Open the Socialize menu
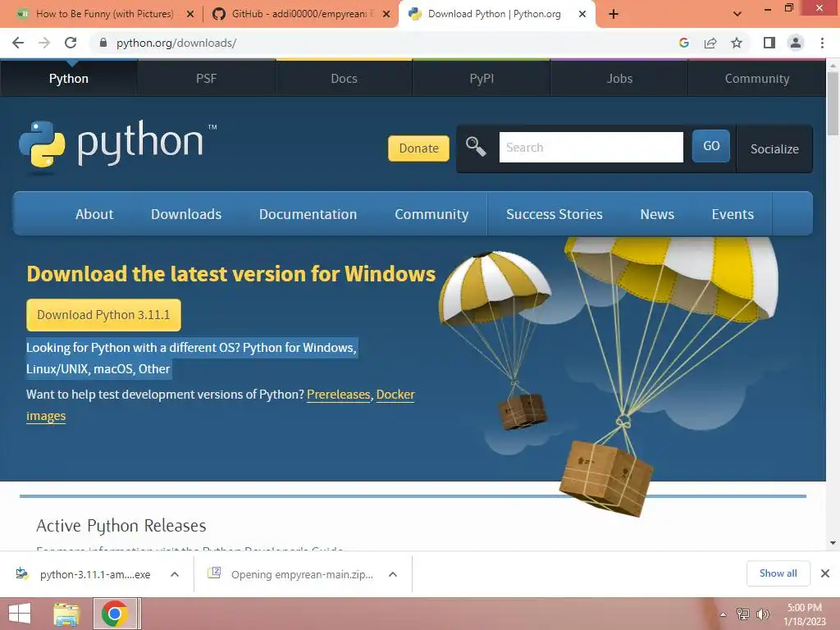The width and height of the screenshot is (840, 630). (774, 149)
